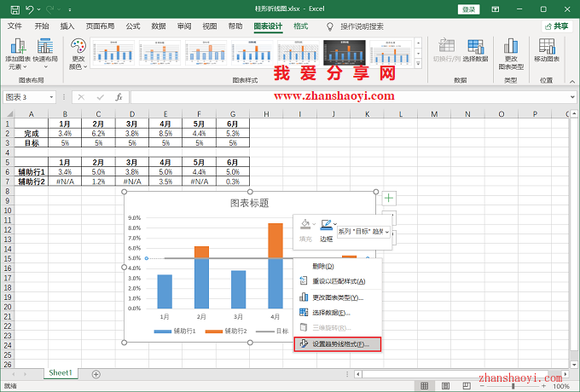Viewport: 580px width, 392px height.
Task: Open the Name Box dropdown arrow
Action: point(51,97)
